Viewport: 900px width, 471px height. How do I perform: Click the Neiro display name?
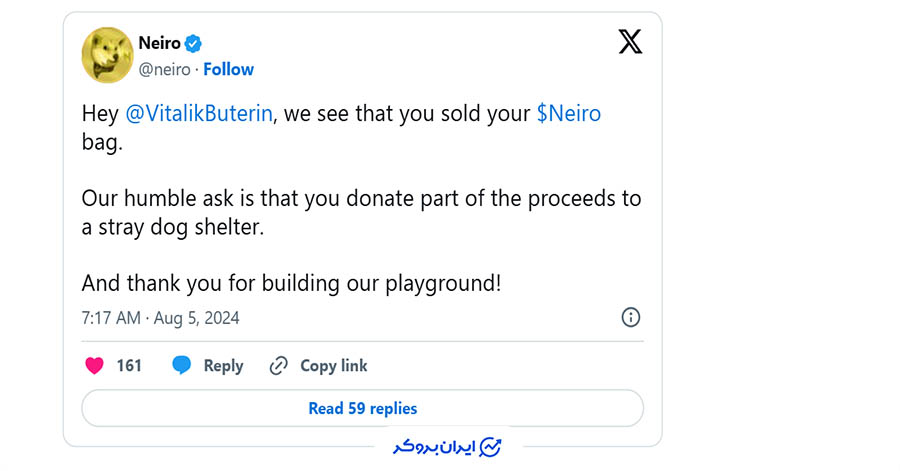(x=160, y=43)
